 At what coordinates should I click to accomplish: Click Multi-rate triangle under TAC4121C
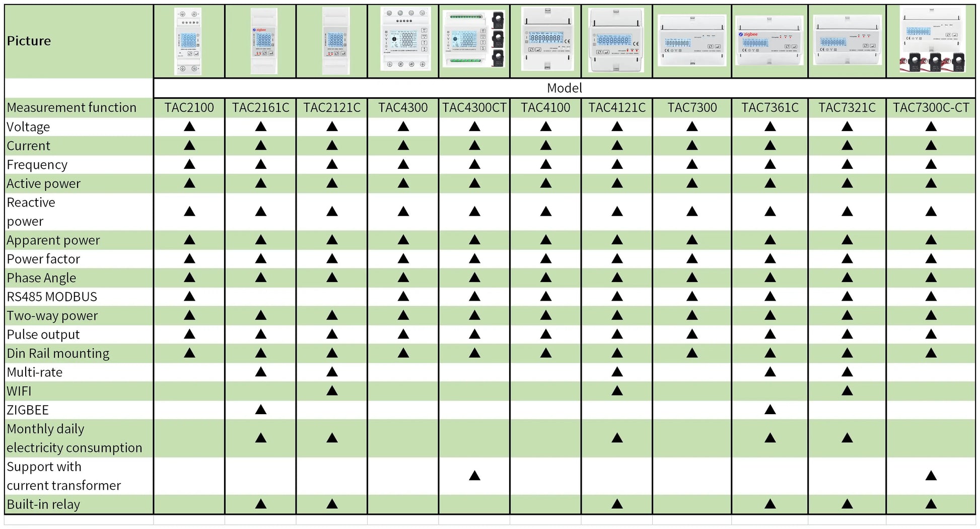617,372
